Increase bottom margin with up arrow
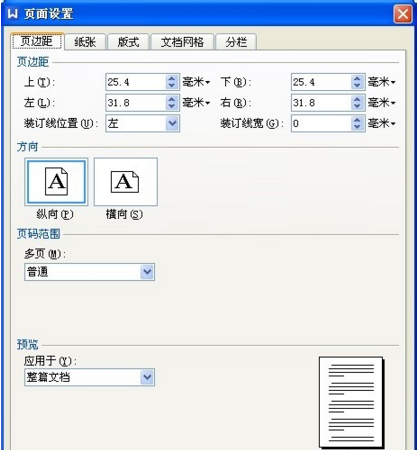The width and height of the screenshot is (418, 450). click(357, 79)
